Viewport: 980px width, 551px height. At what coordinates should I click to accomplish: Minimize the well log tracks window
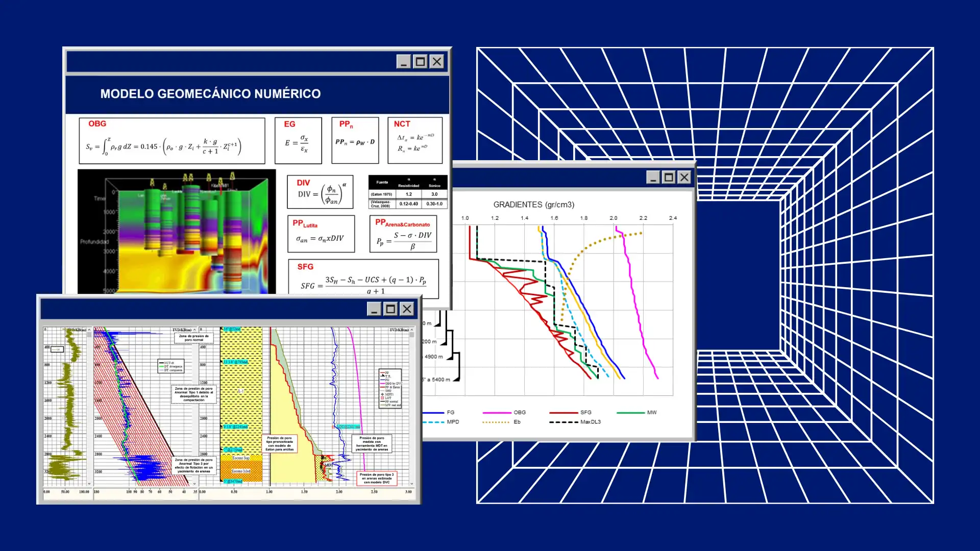coord(374,309)
